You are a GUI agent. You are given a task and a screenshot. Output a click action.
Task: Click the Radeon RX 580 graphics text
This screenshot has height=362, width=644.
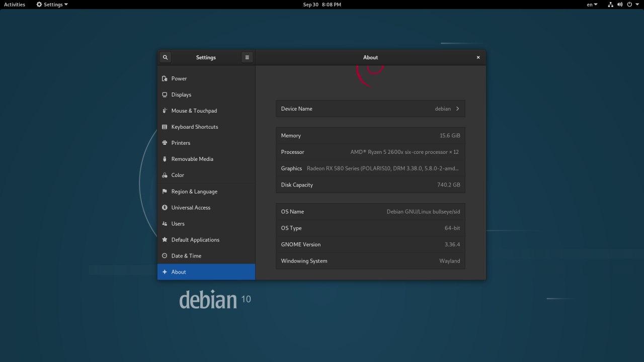[383, 168]
